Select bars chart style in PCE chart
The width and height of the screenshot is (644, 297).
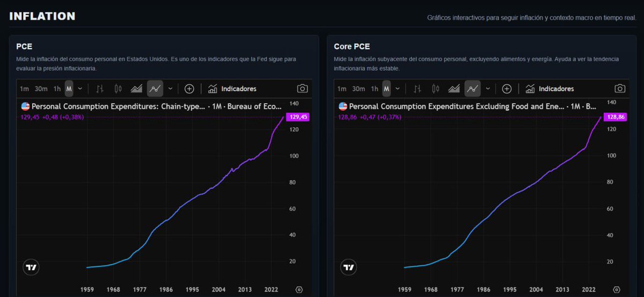coord(100,89)
